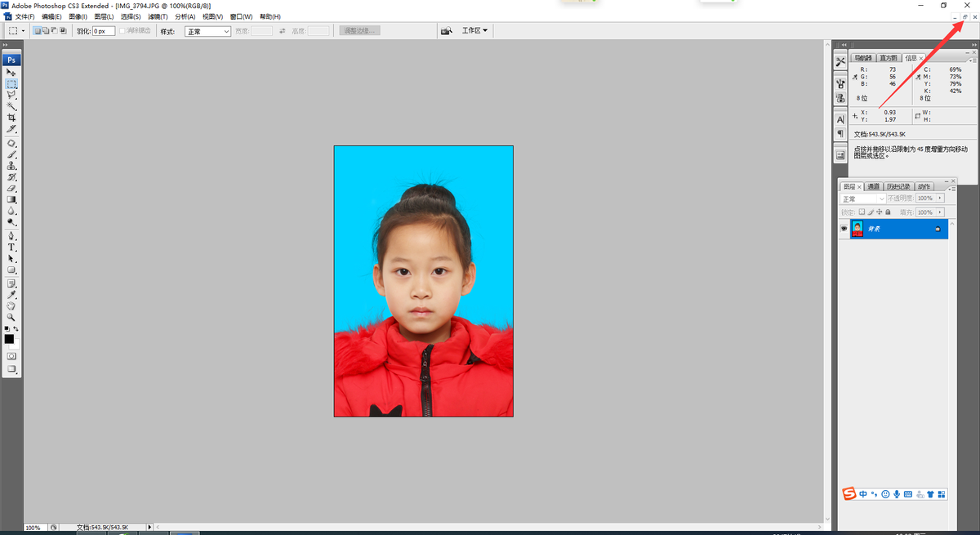Select the Dodge tool
Image resolution: width=980 pixels, height=535 pixels.
coord(11,222)
